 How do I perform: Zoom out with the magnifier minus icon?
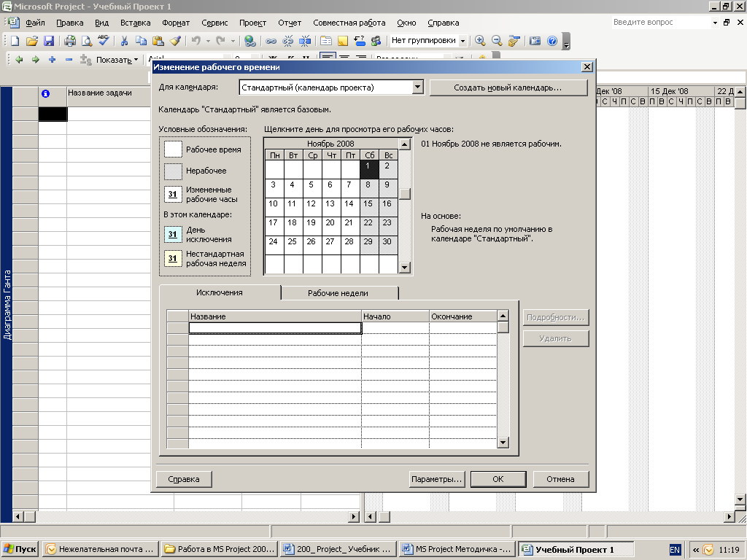pos(497,41)
